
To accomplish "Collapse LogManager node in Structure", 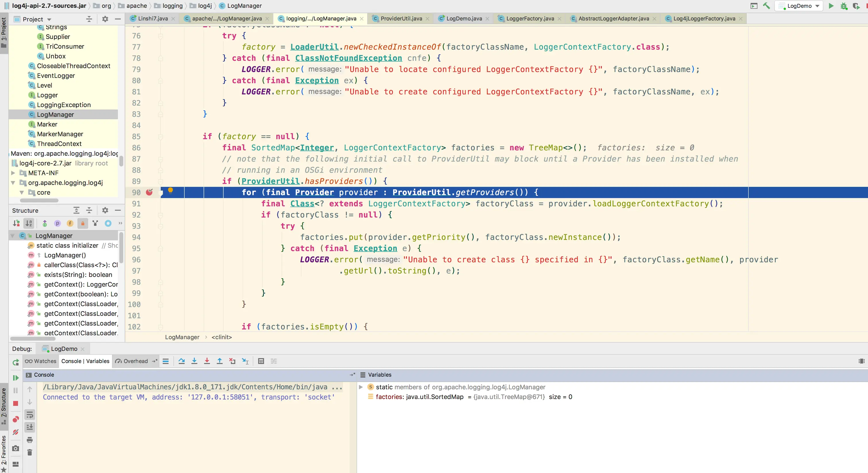I will tap(13, 236).
